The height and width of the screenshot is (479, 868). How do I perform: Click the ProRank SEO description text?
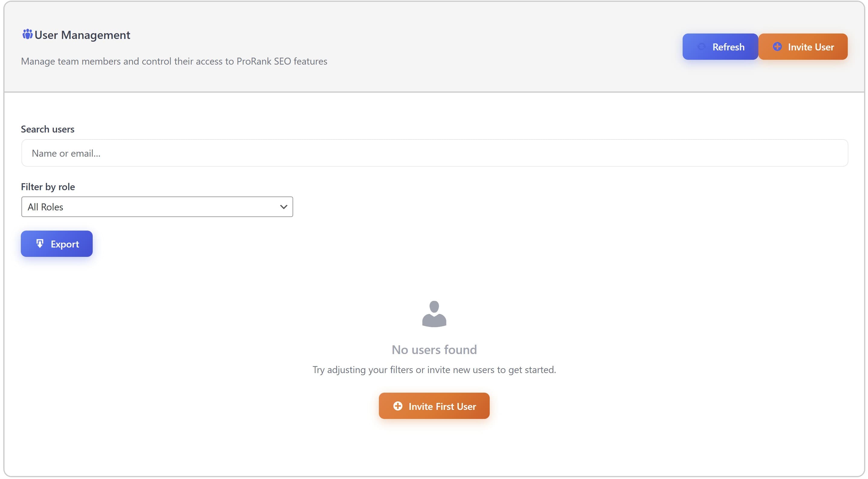[x=174, y=61]
